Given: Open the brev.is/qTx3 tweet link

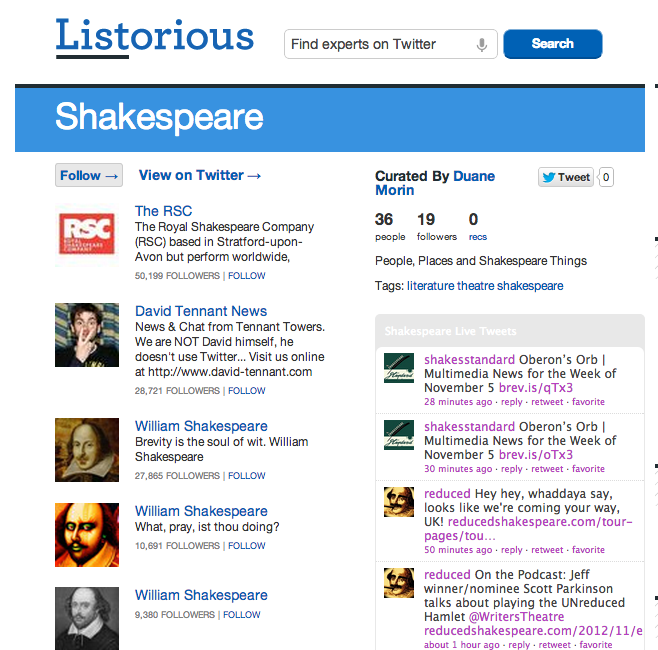Looking at the screenshot, I should coord(536,387).
